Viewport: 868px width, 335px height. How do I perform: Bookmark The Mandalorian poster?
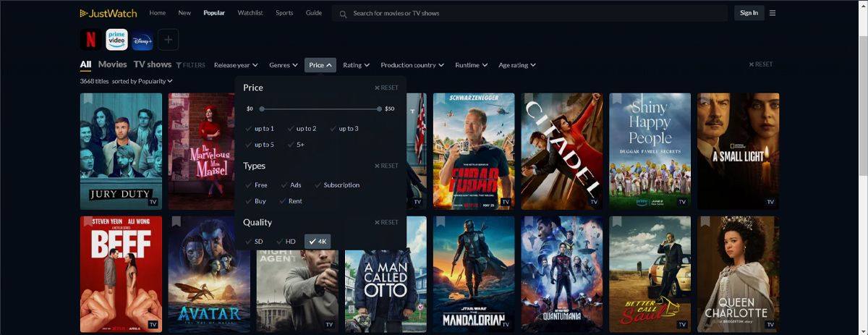pos(441,221)
